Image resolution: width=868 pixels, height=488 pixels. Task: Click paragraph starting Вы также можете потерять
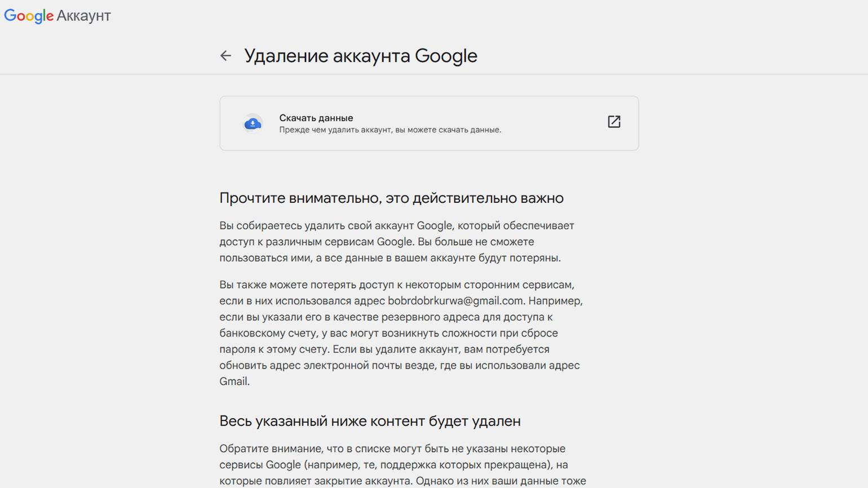click(401, 333)
